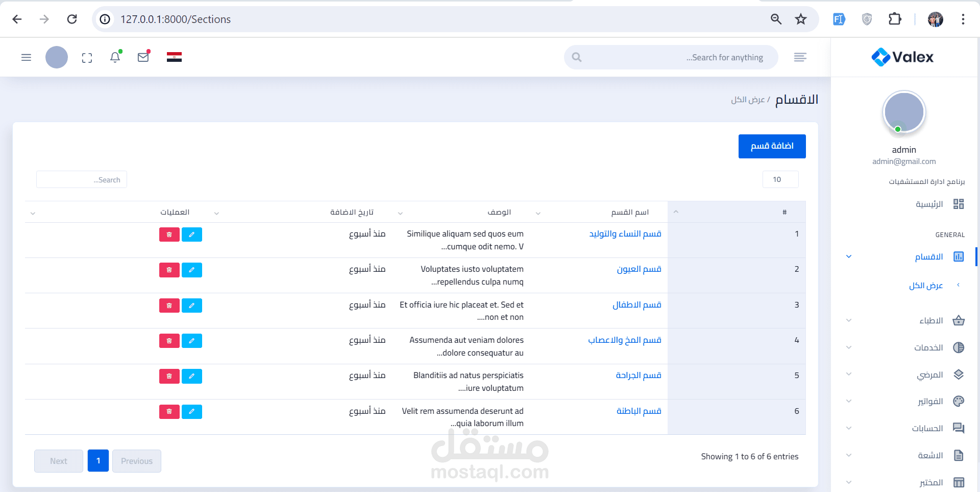Edit قسم الاطفال with the pencil button
Image resolution: width=980 pixels, height=492 pixels.
(x=192, y=306)
